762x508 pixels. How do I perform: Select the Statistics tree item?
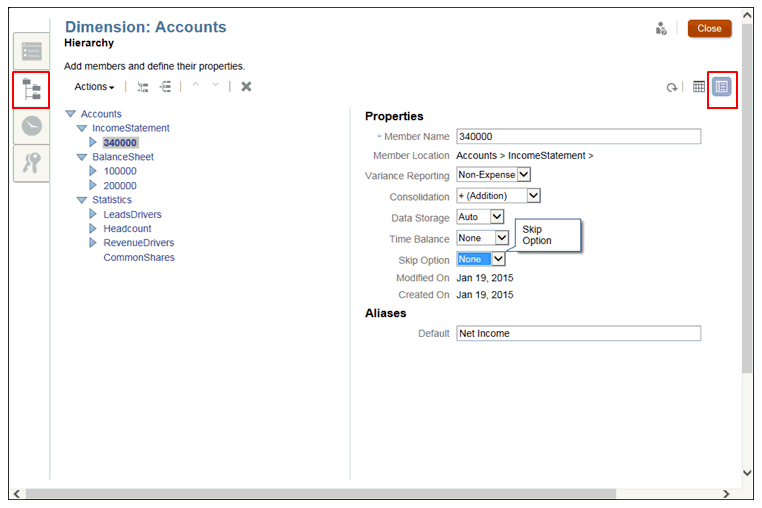click(x=112, y=200)
